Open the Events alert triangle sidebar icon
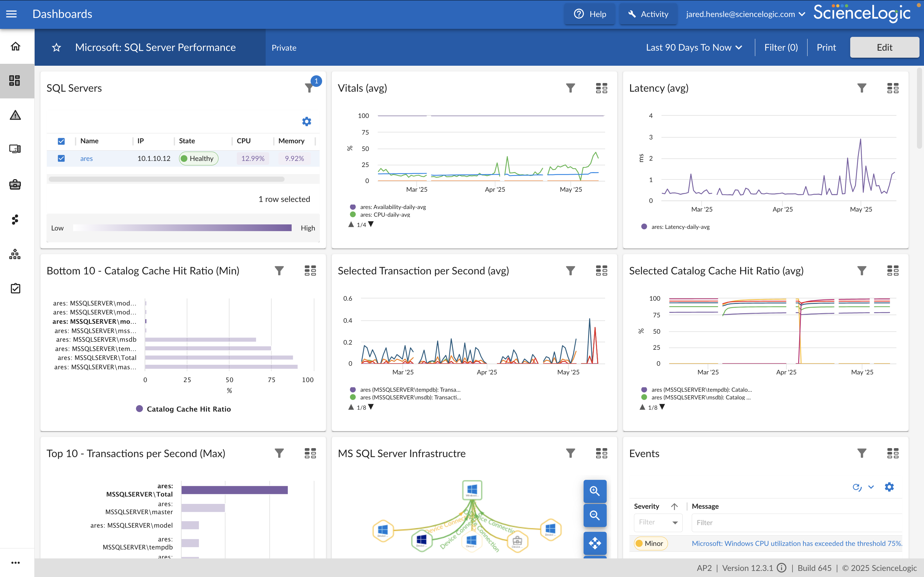This screenshot has height=577, width=924. pyautogui.click(x=15, y=115)
